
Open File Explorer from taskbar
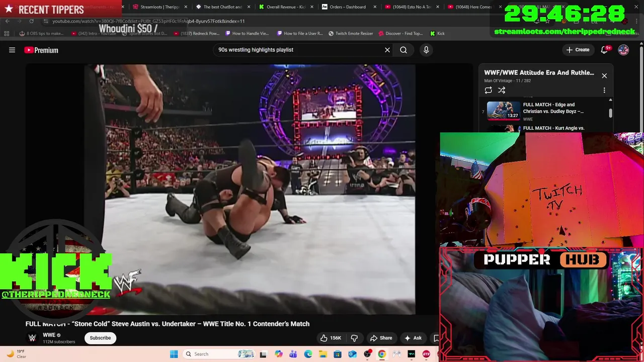click(x=323, y=354)
